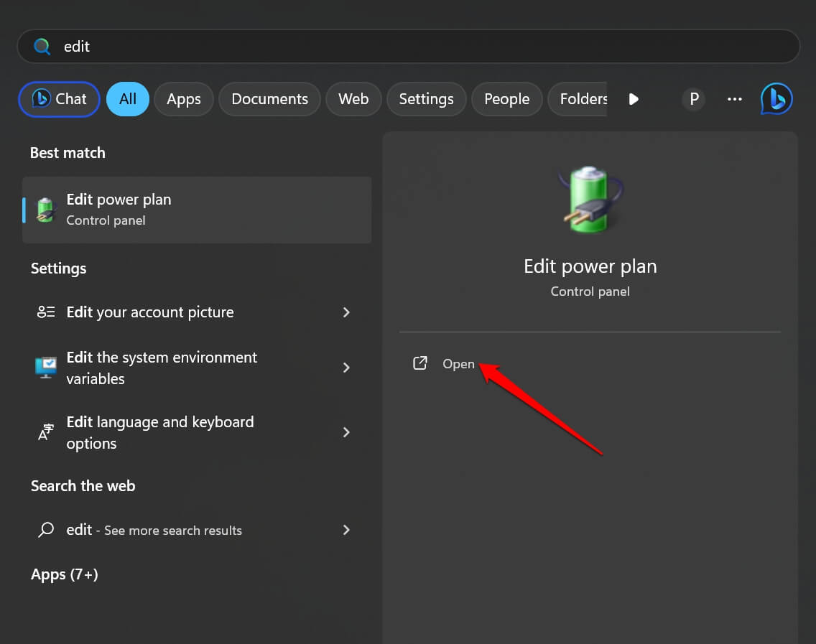Expand Edit your account picture chevron

click(x=346, y=312)
